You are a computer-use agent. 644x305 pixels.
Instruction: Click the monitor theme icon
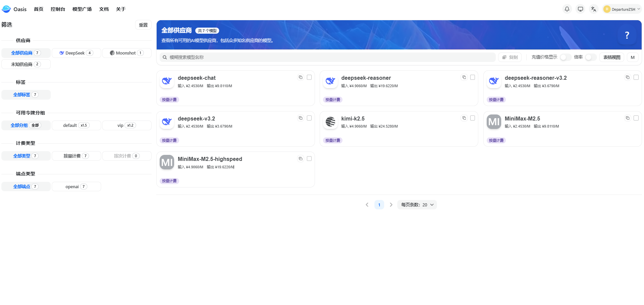580,9
